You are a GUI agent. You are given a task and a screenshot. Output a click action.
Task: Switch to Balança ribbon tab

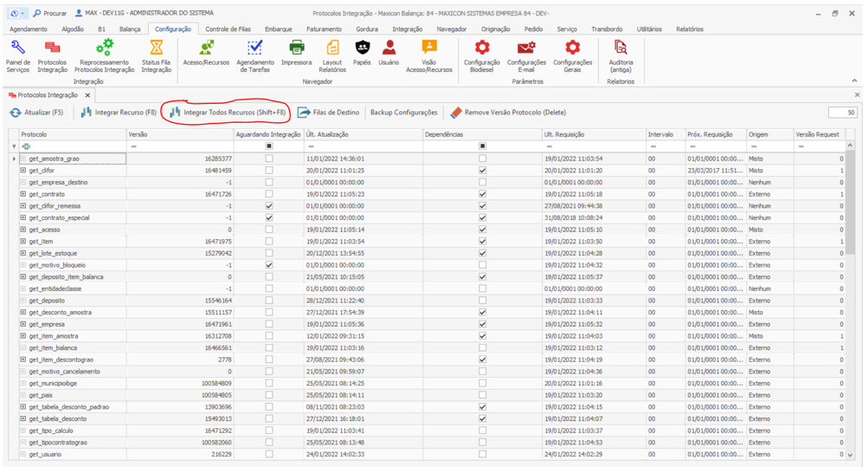click(130, 29)
